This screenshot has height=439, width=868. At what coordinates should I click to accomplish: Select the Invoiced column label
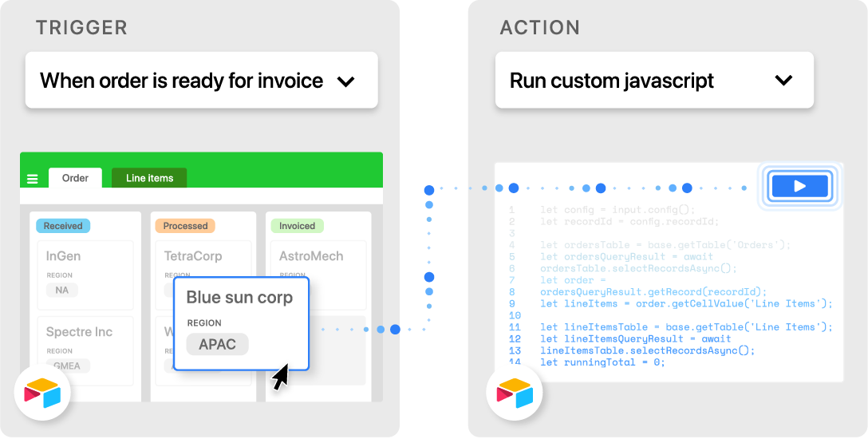[x=298, y=226]
